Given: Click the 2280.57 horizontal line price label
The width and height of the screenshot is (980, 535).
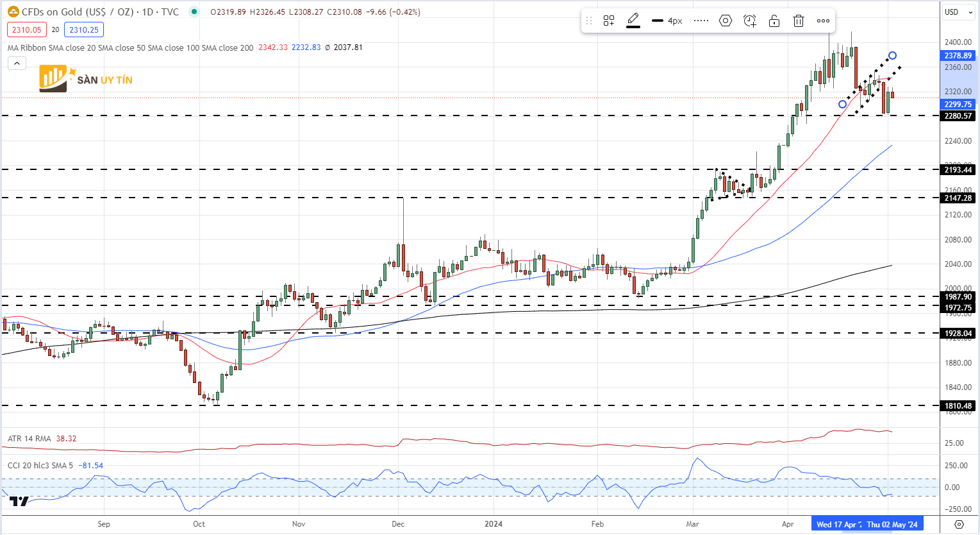Looking at the screenshot, I should (958, 116).
